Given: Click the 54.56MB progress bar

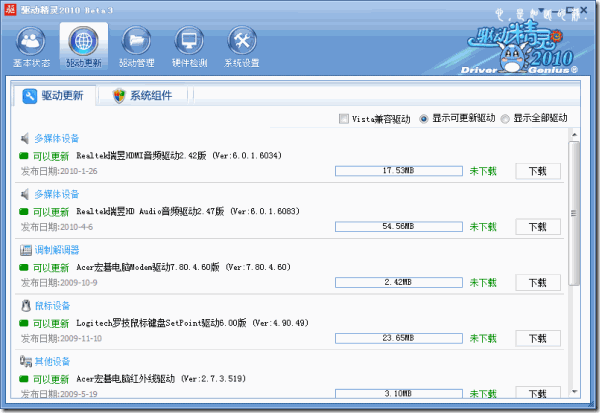Looking at the screenshot, I should tap(399, 227).
